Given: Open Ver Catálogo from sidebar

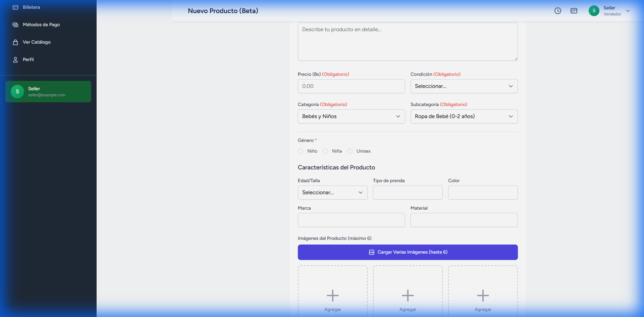Looking at the screenshot, I should pos(37,42).
